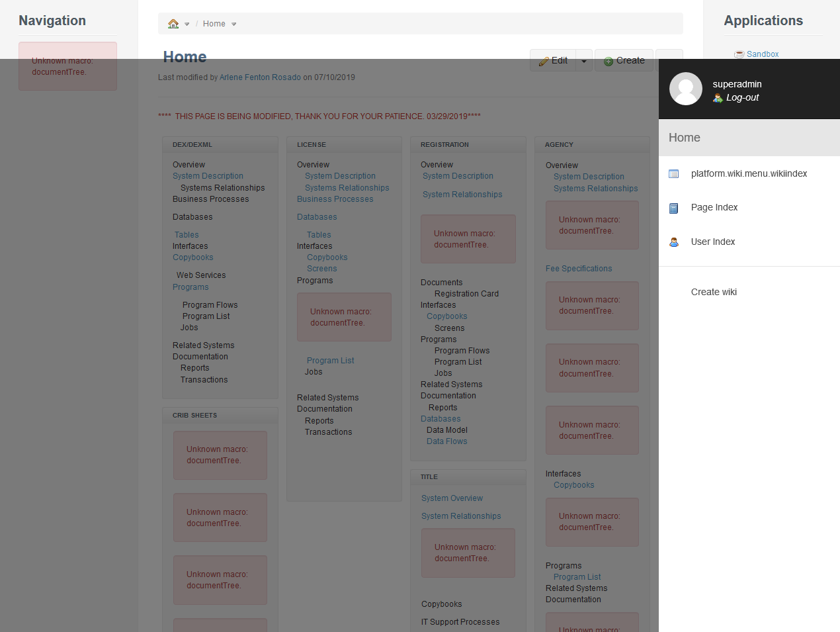Click the Log-out user icon
The image size is (840, 632).
coord(718,98)
